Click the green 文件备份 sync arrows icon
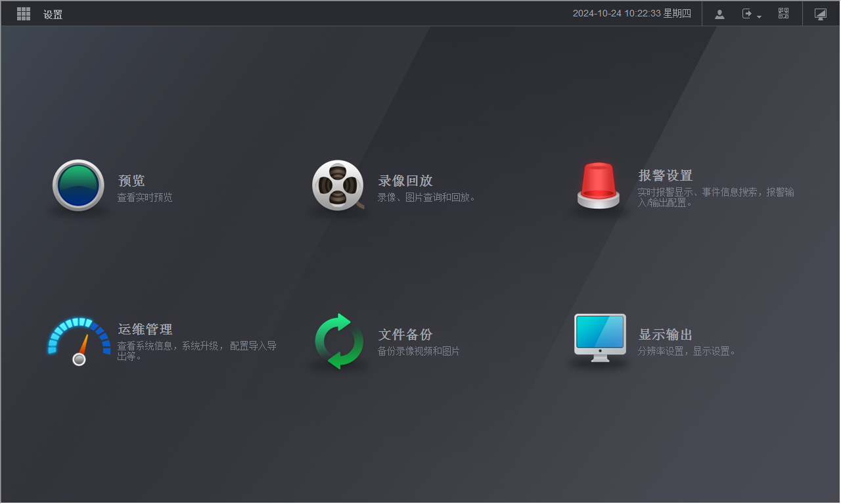The image size is (841, 504). [x=339, y=341]
